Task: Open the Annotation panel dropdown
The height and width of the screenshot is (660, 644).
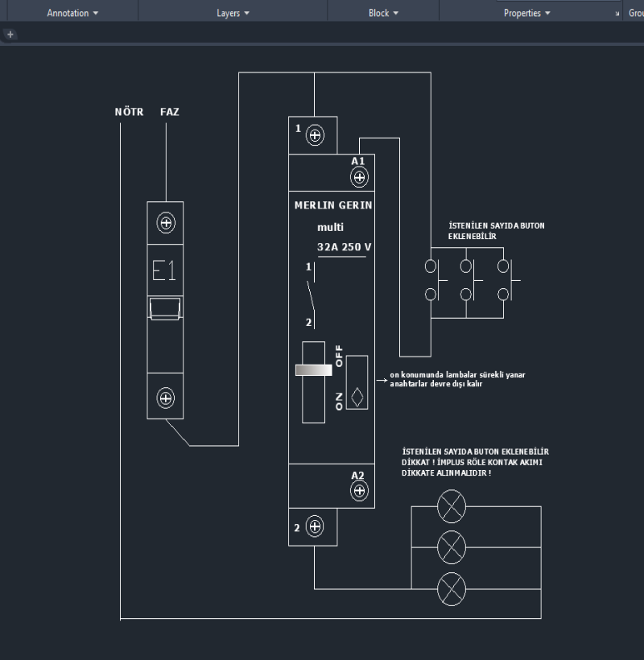Action: click(72, 13)
